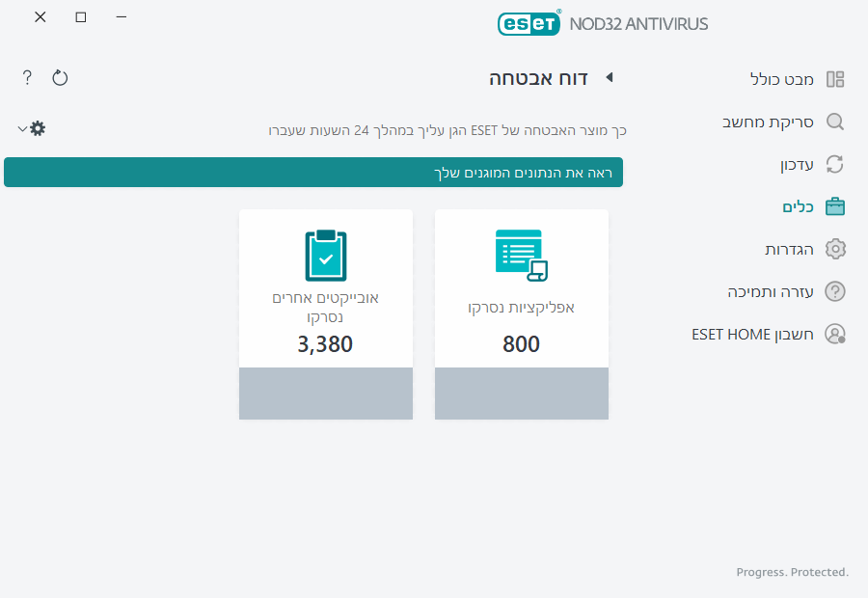868x598 pixels.
Task: Click the teal protected-data banner
Action: [x=313, y=173]
